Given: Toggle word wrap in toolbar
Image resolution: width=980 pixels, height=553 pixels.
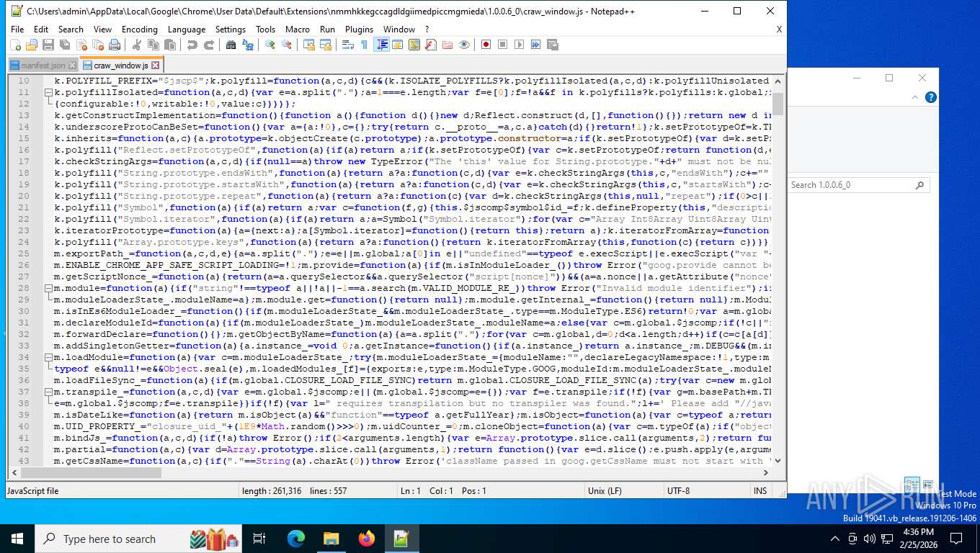Looking at the screenshot, I should 348,45.
